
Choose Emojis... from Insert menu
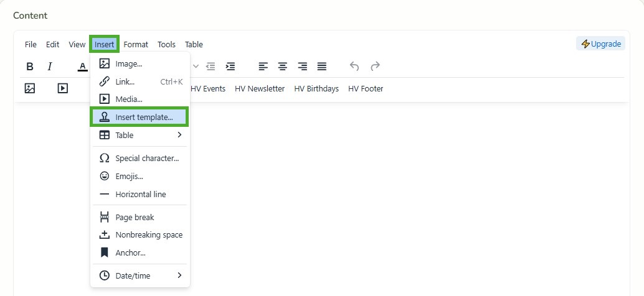140,176
